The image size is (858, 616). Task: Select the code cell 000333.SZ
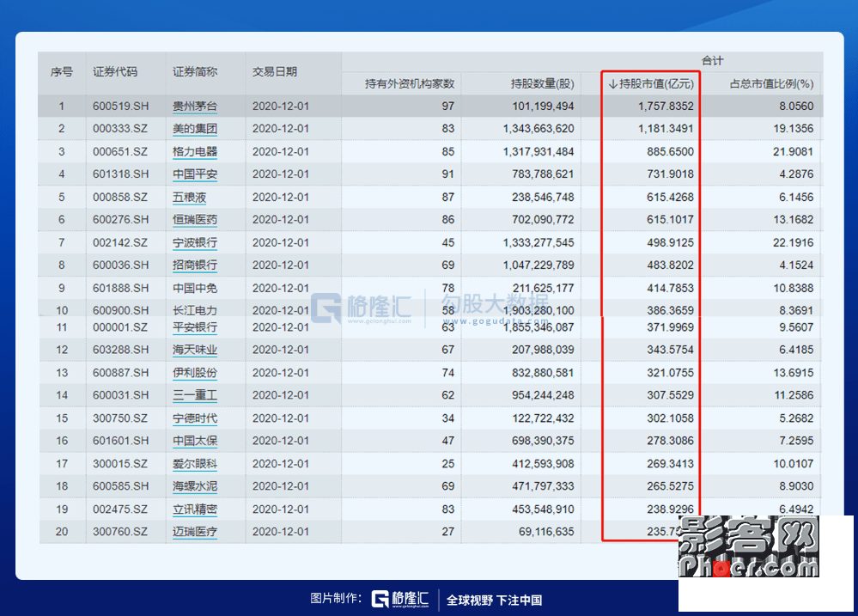(x=120, y=129)
